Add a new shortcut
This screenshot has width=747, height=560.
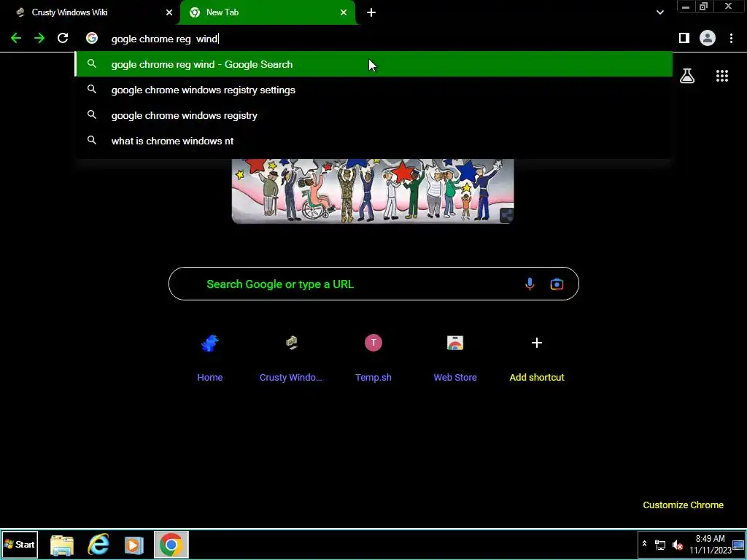536,358
